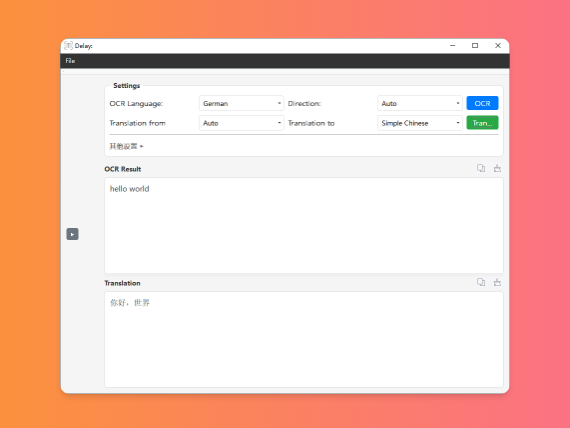The height and width of the screenshot is (428, 570).
Task: Open the OCR Language dropdown showing German
Action: pos(241,103)
